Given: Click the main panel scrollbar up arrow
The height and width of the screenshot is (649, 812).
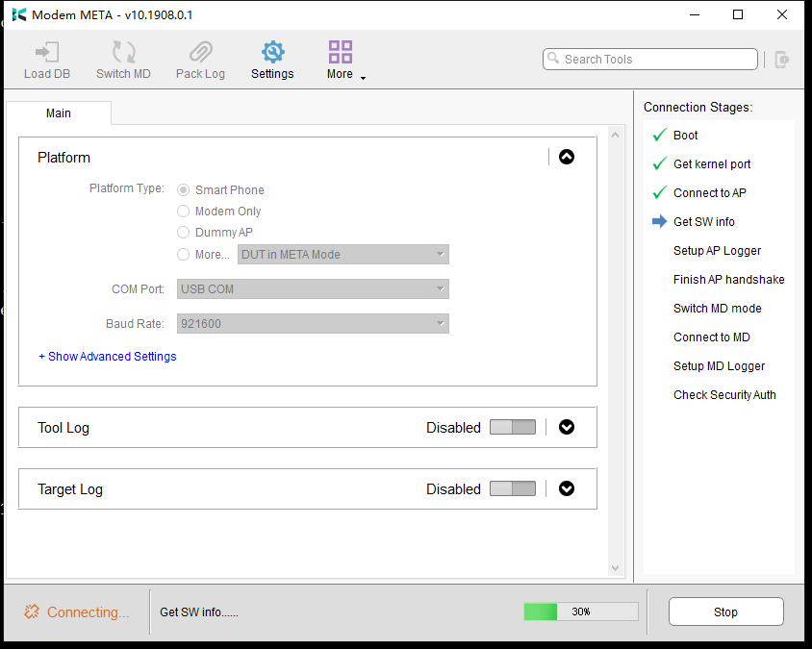Looking at the screenshot, I should coord(615,135).
